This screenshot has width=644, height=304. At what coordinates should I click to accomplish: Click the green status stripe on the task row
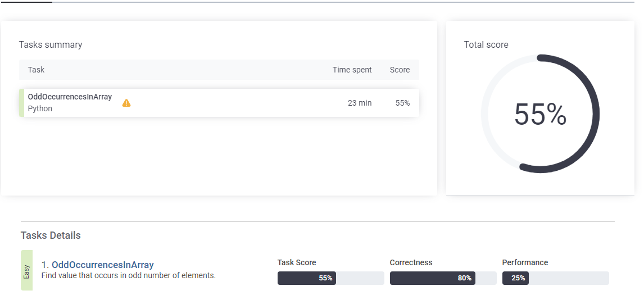click(x=22, y=103)
